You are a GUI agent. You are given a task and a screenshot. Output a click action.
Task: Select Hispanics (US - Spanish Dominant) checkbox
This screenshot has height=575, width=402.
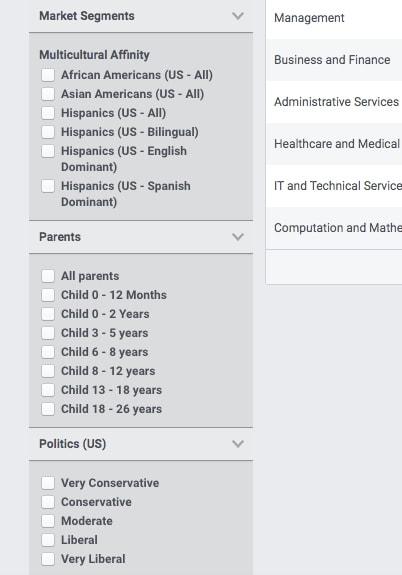tap(48, 186)
